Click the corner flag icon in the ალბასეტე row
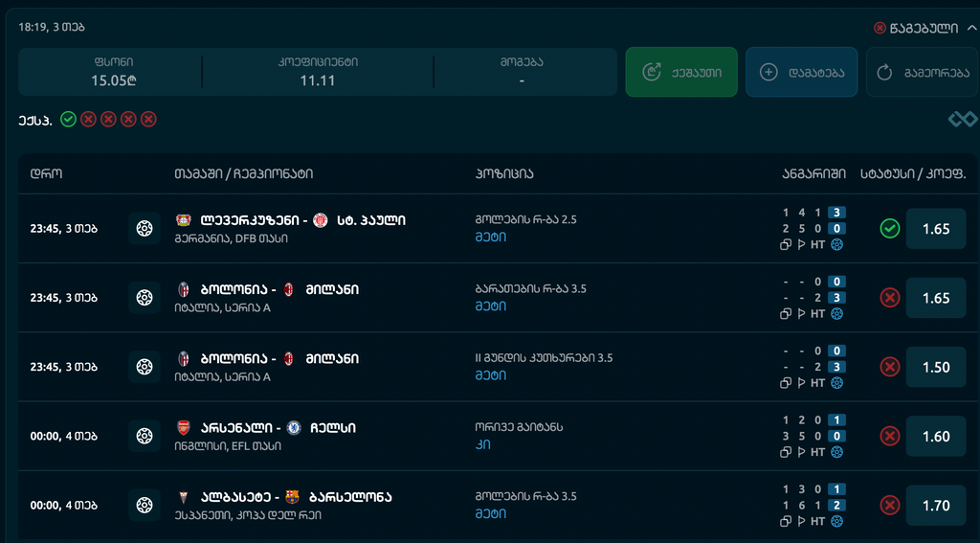Viewport: 980px width, 543px height. pyautogui.click(x=802, y=521)
